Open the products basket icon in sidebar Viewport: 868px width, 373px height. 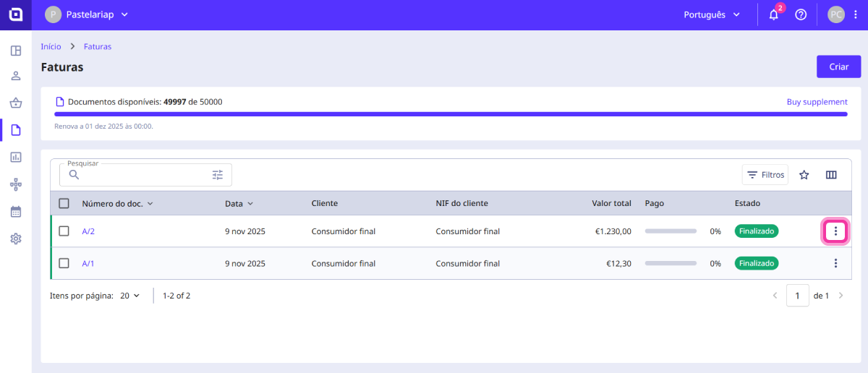coord(16,103)
